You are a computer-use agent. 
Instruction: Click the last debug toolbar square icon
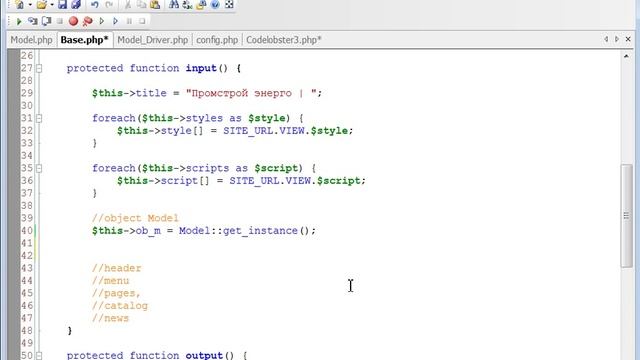pos(142,21)
